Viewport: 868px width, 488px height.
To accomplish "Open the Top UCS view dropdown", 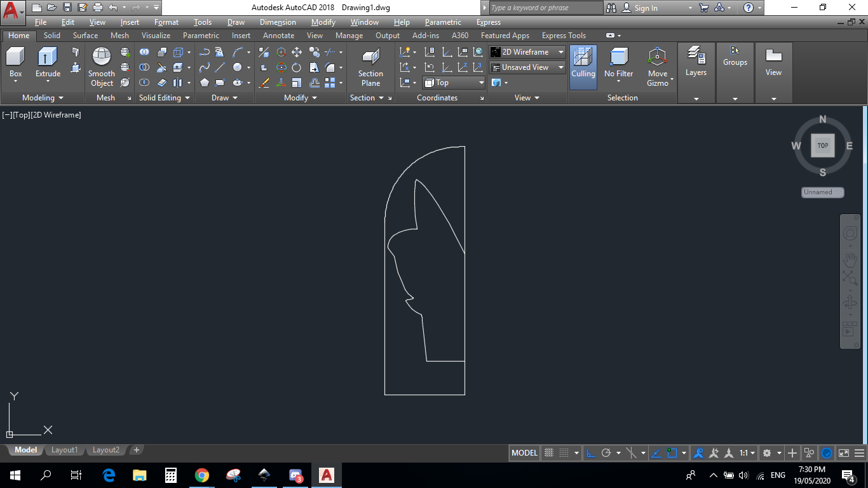I will coord(454,83).
